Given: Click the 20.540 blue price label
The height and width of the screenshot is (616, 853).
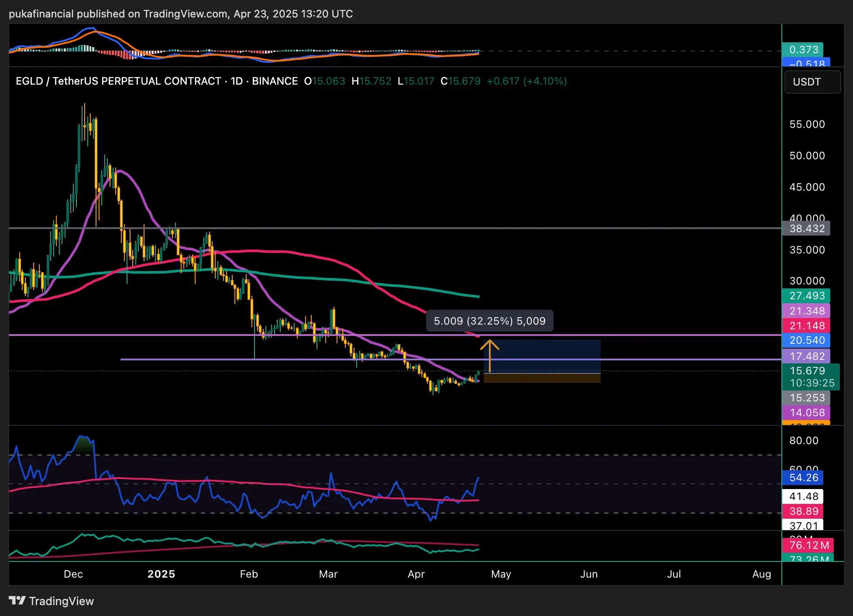Looking at the screenshot, I should point(806,340).
